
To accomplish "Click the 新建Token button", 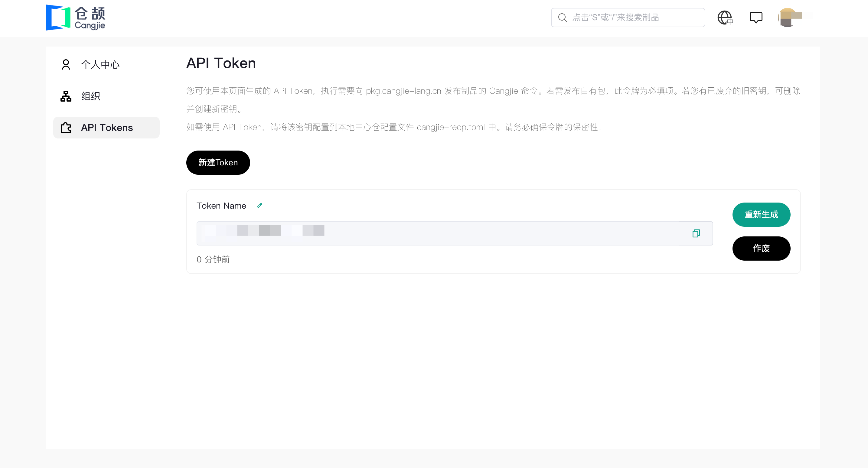I will 218,162.
